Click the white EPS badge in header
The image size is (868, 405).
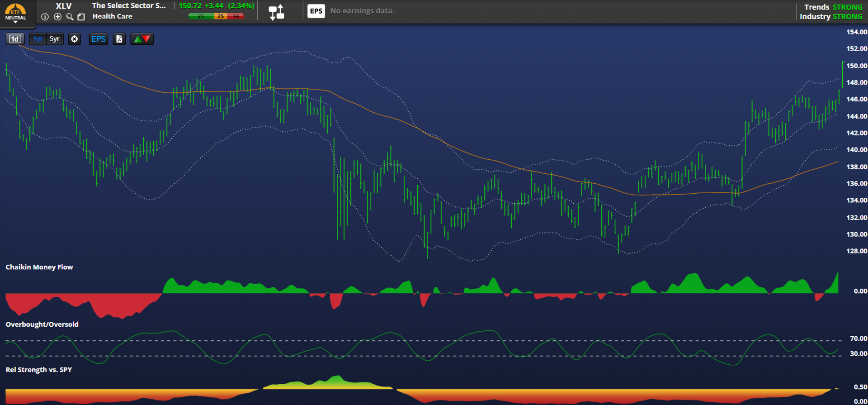[316, 11]
